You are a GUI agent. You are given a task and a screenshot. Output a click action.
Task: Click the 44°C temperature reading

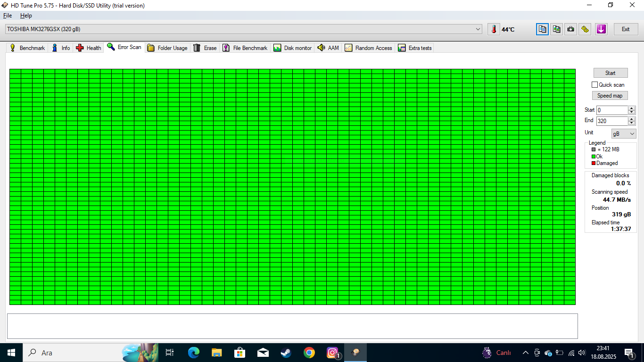508,30
